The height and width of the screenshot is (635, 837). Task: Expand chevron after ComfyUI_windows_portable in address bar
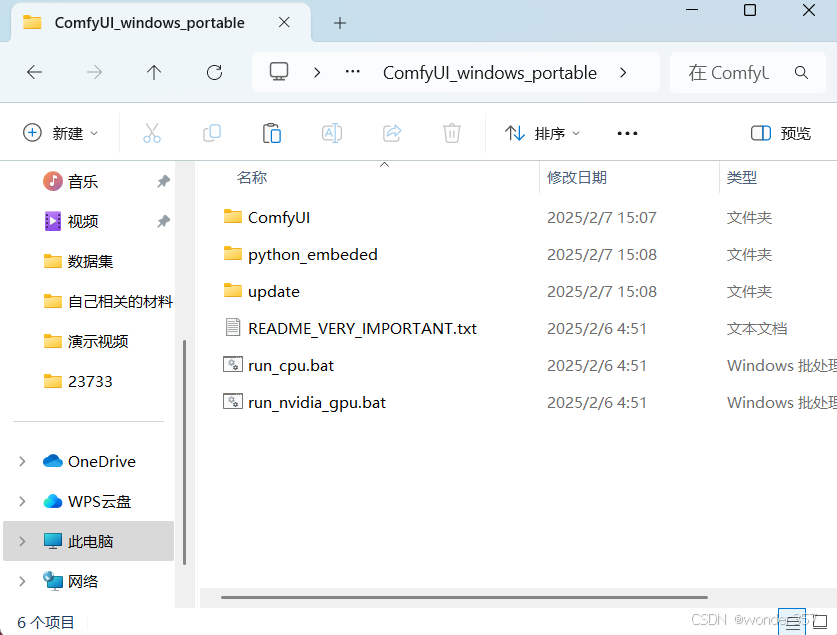tap(623, 72)
